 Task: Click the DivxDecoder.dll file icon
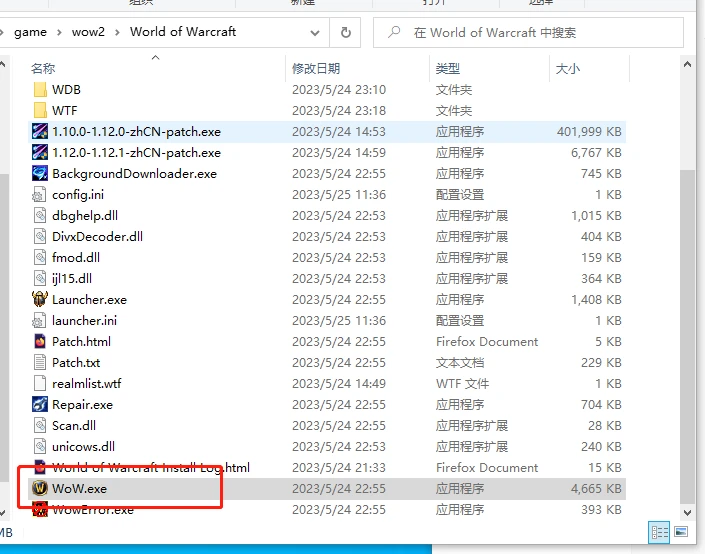click(x=40, y=237)
